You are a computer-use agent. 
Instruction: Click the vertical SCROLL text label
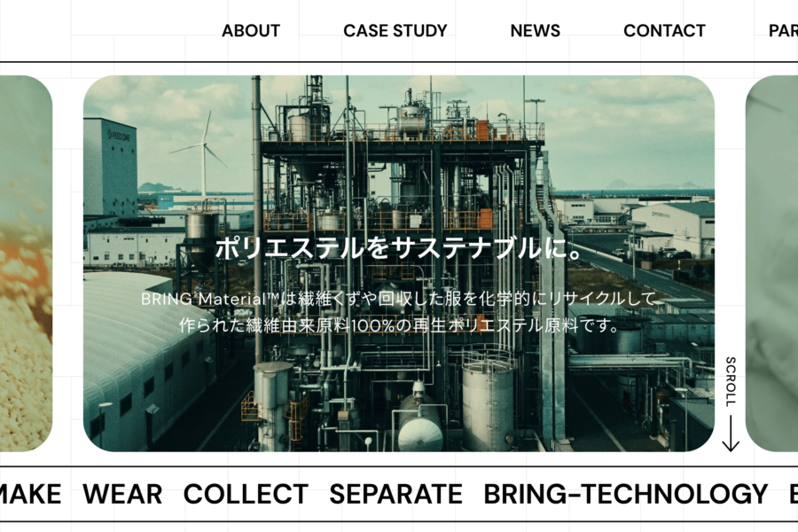[x=730, y=381]
